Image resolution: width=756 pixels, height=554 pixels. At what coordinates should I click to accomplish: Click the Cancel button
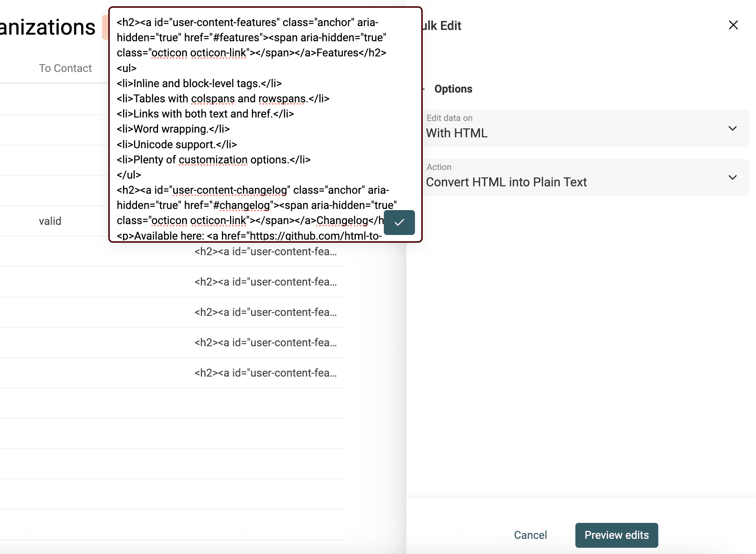pos(530,535)
